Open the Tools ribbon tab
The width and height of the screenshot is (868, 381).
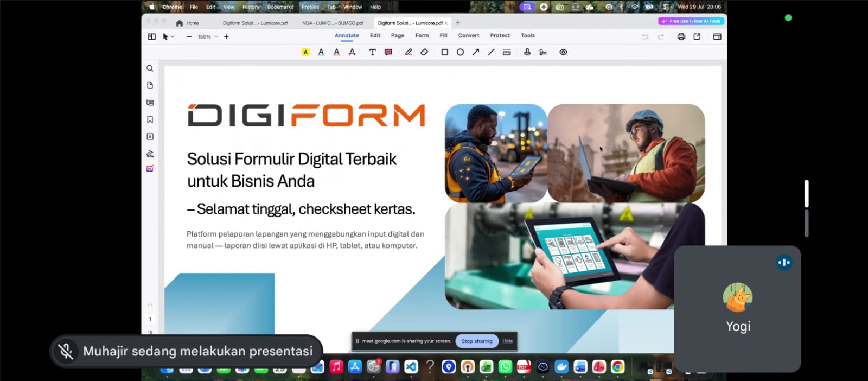[528, 35]
